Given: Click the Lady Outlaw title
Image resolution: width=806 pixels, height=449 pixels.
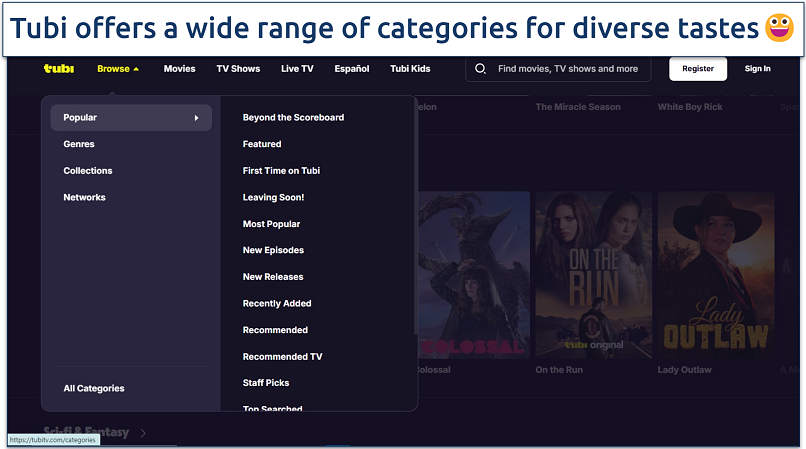Looking at the screenshot, I should [685, 370].
